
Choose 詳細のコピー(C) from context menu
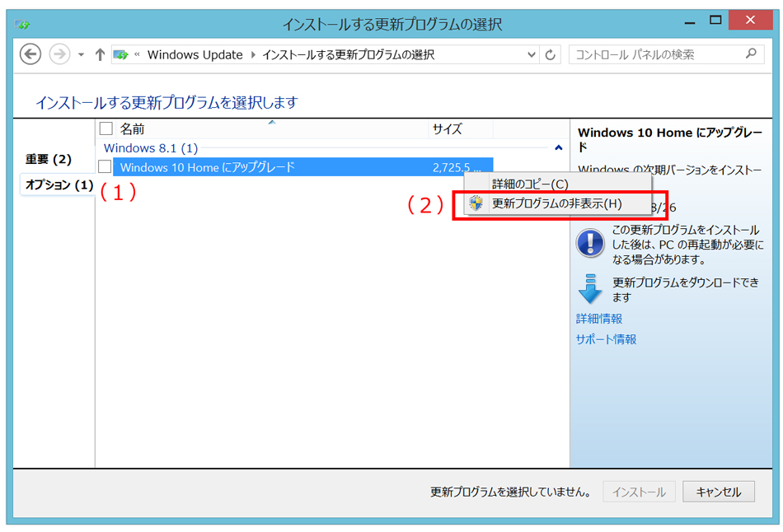(x=558, y=184)
